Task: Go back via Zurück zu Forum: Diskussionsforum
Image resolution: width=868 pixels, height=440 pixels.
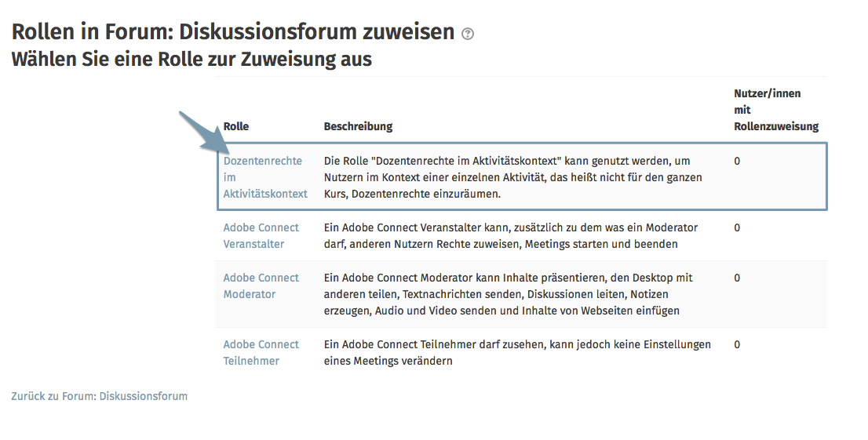Action: (x=99, y=396)
